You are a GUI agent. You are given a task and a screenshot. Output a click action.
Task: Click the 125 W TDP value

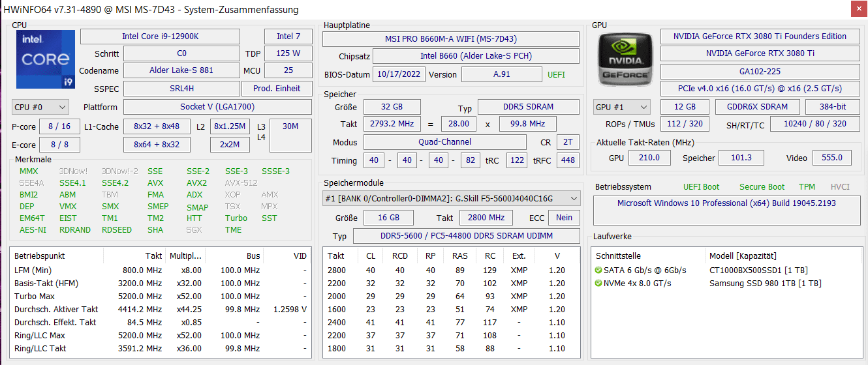coord(288,53)
